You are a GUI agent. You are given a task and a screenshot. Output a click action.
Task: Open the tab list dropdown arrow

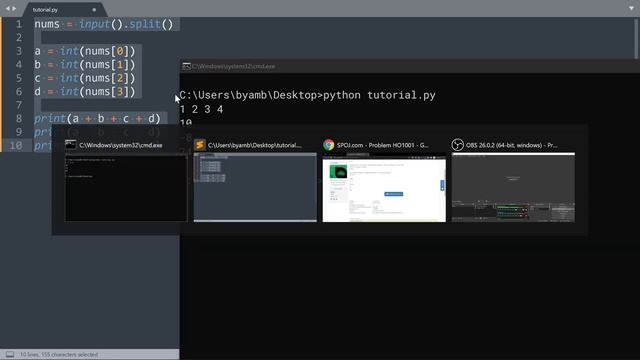631,8
